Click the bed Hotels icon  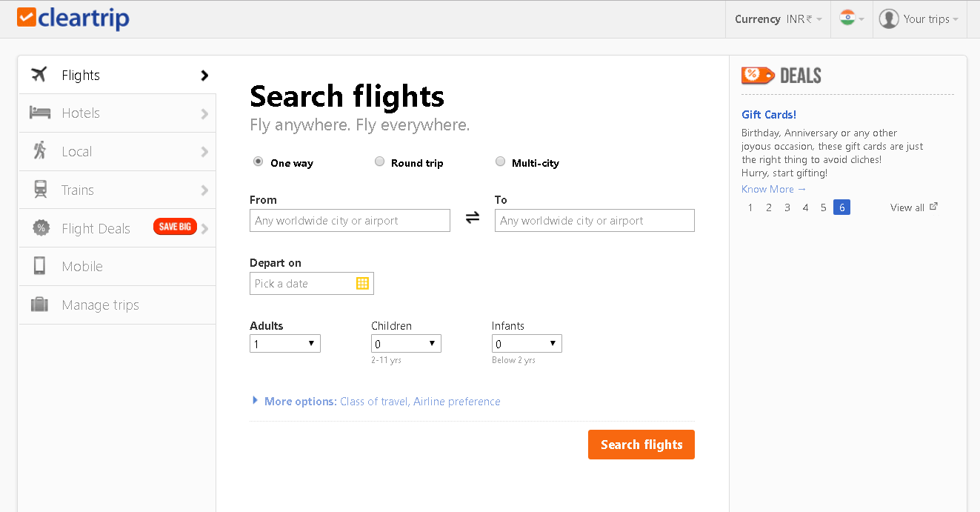point(40,113)
